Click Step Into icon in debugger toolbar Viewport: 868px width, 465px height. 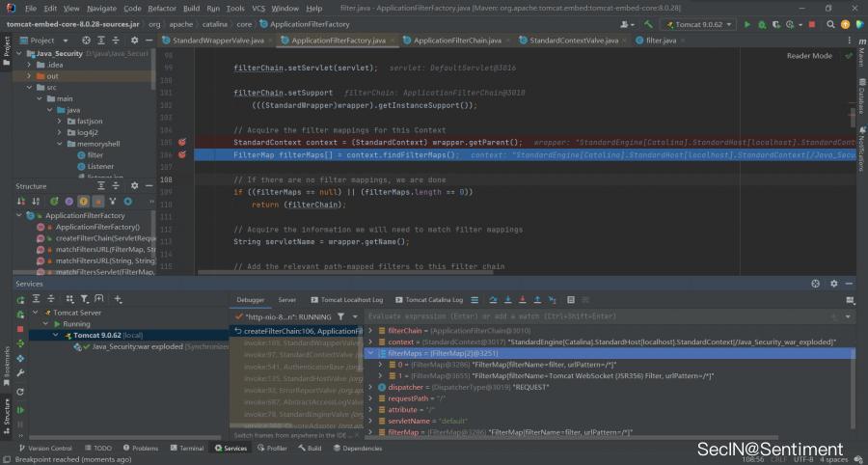coord(508,300)
